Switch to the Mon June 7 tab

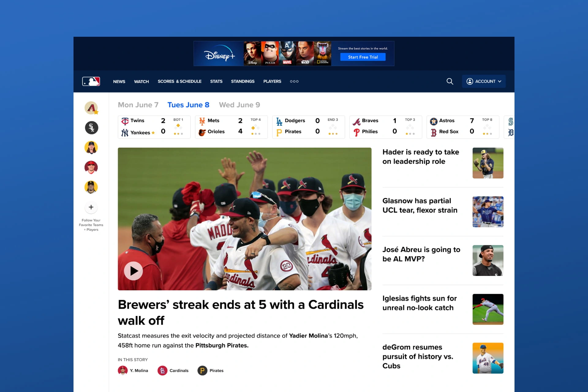point(138,105)
